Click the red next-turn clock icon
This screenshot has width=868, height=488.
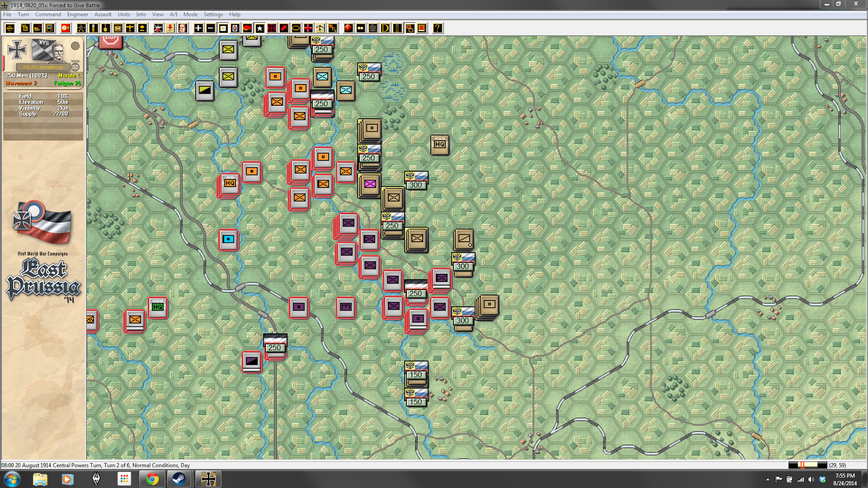65,28
